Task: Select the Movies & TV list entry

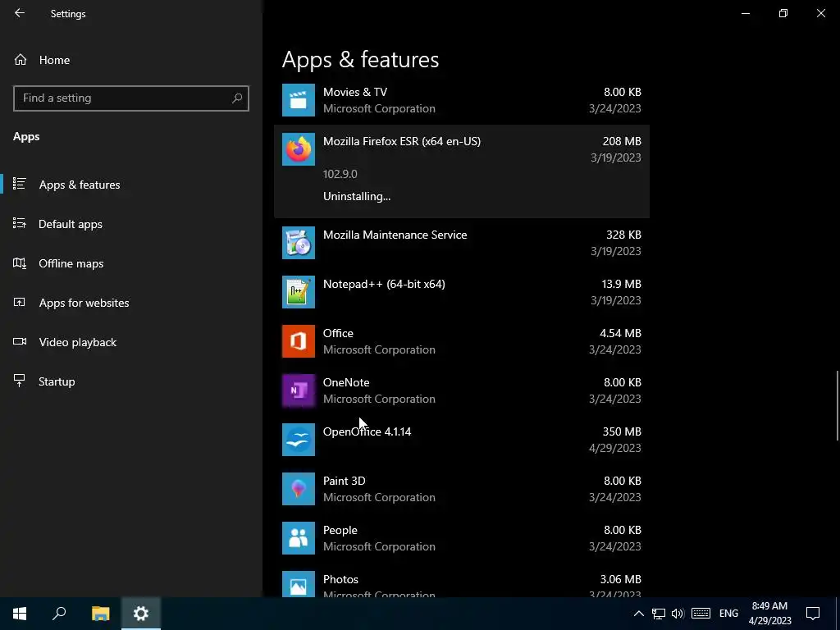Action: click(461, 100)
